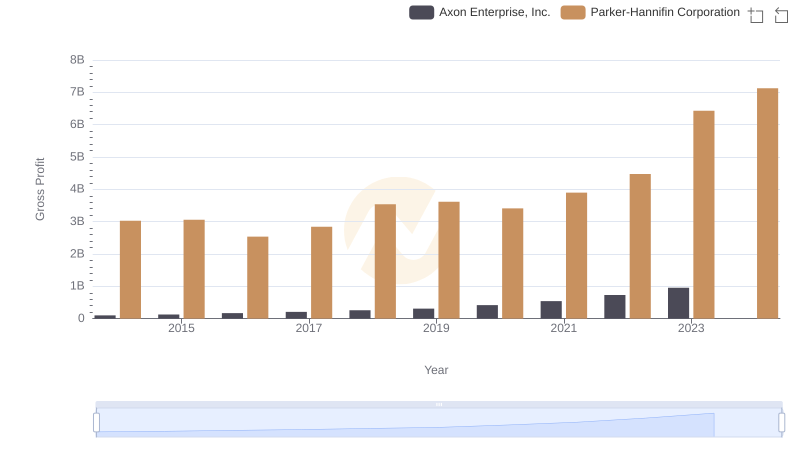Click the 2017 x-axis label
800x461 pixels.
coord(309,328)
